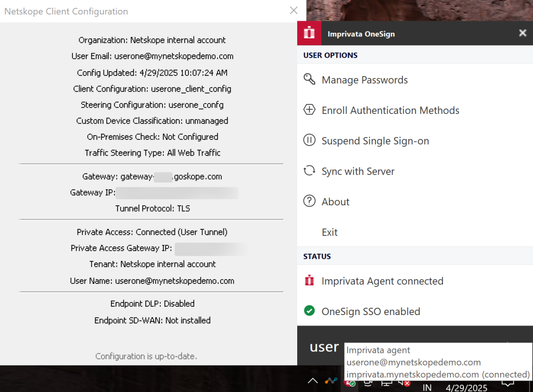This screenshot has width=533, height=392.
Task: Click 'Steering Configuration: userone_confg' text
Action: pos(152,104)
